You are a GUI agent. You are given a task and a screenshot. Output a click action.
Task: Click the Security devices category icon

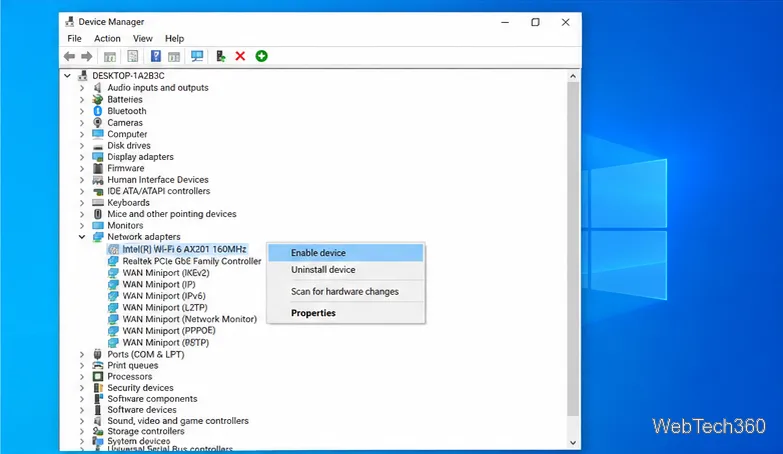(98, 388)
